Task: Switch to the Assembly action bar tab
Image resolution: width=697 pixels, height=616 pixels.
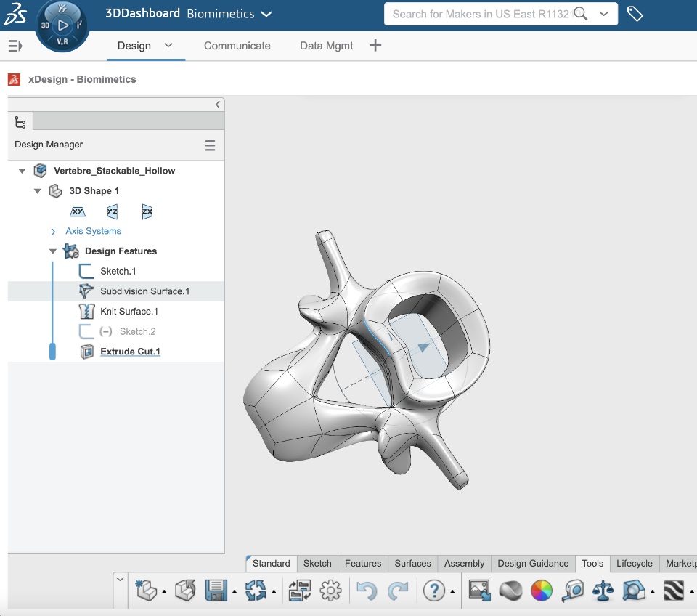Action: coord(464,564)
